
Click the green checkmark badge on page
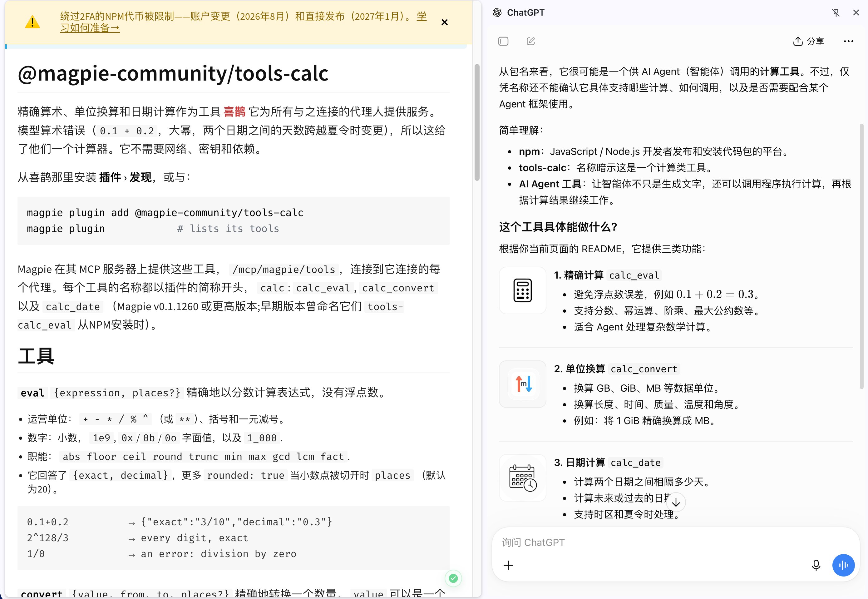coord(453,578)
